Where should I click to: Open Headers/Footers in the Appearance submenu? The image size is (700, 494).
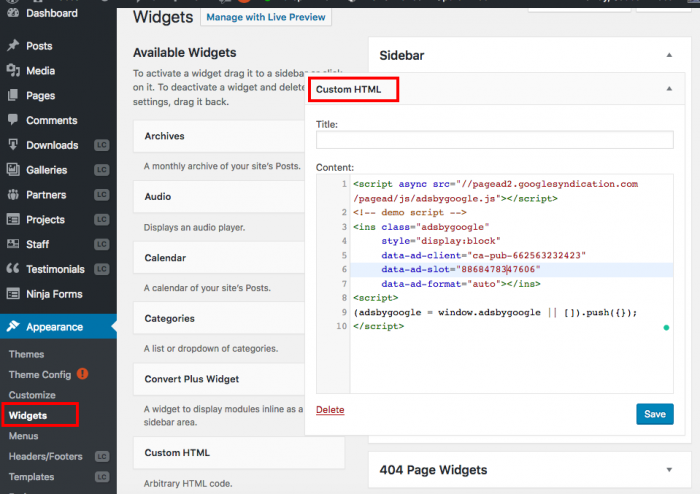point(43,457)
